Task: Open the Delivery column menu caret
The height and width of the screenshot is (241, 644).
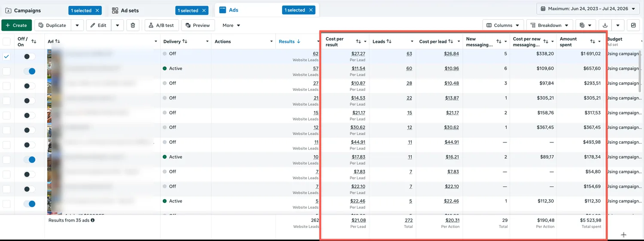Action: click(207, 42)
